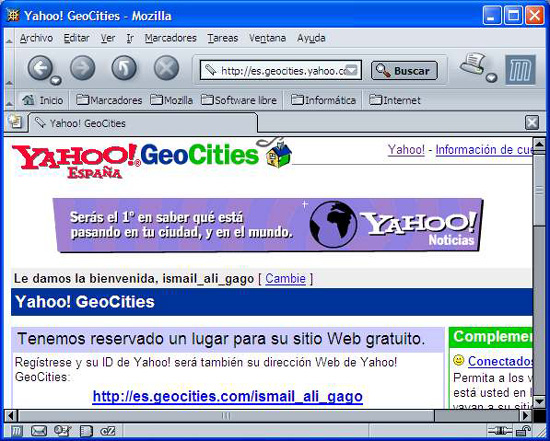Click the vertical scrollbar down arrow
The image size is (550, 441).
[x=539, y=401]
